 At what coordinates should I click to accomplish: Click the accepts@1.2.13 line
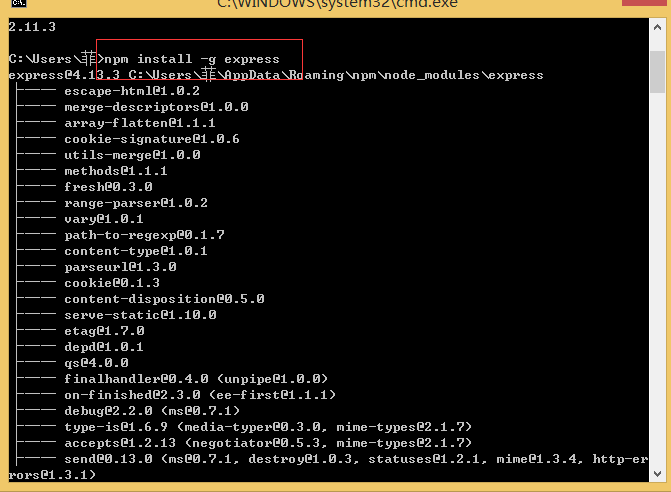point(268,443)
